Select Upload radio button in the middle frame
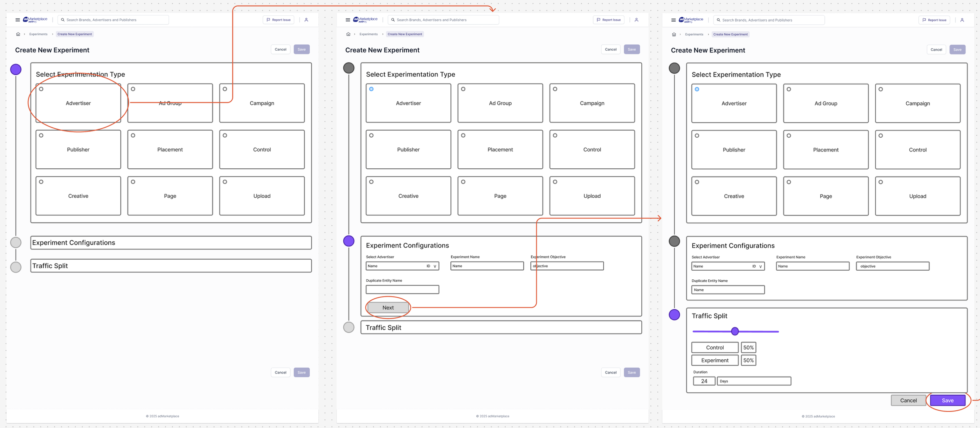 point(555,182)
